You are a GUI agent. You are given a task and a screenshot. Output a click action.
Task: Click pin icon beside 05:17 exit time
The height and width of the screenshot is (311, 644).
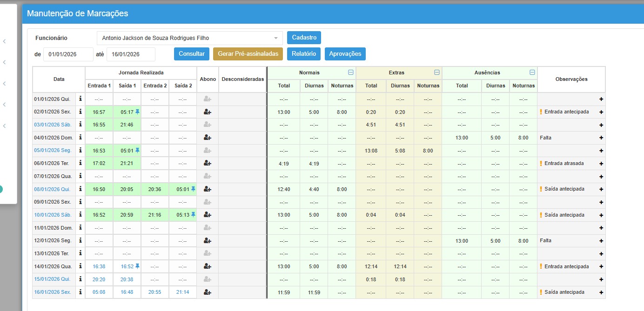pos(137,112)
